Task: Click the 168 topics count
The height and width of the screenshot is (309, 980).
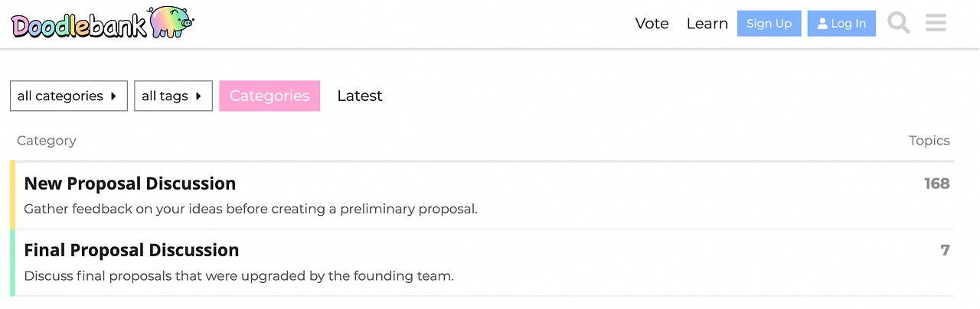Action: coord(936,184)
